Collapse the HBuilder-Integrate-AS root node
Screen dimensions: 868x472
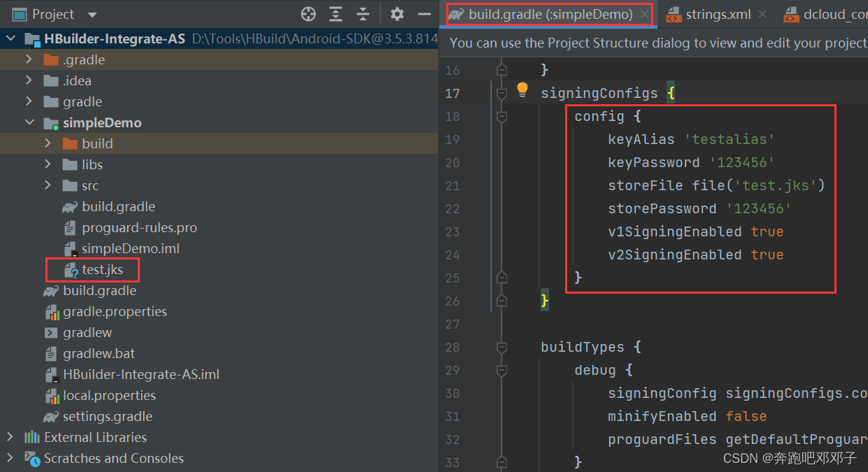[x=10, y=38]
